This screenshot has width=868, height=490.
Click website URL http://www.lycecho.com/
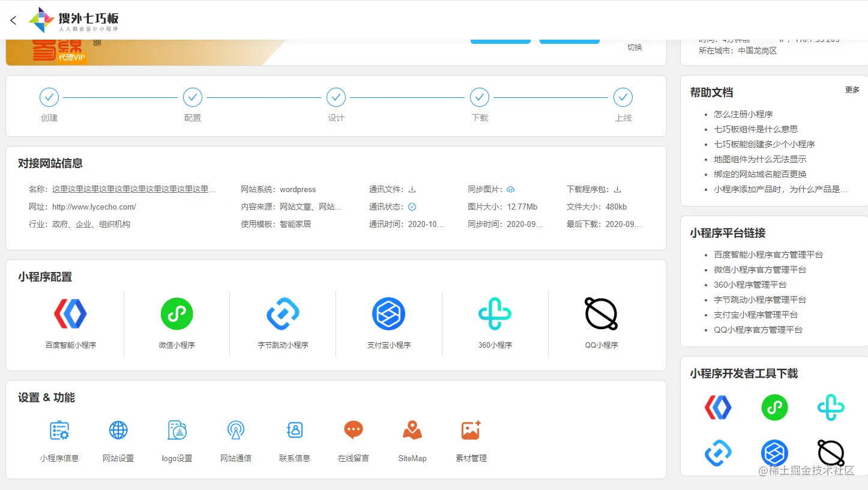[94, 207]
